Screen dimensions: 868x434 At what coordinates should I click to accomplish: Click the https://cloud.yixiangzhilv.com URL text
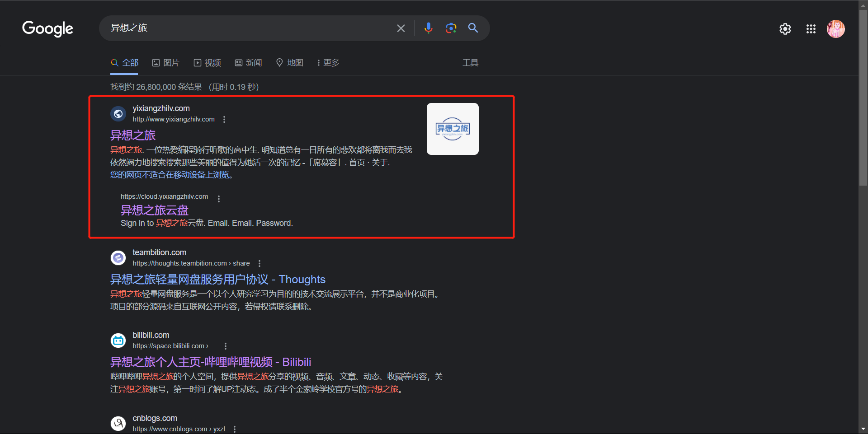pyautogui.click(x=164, y=196)
